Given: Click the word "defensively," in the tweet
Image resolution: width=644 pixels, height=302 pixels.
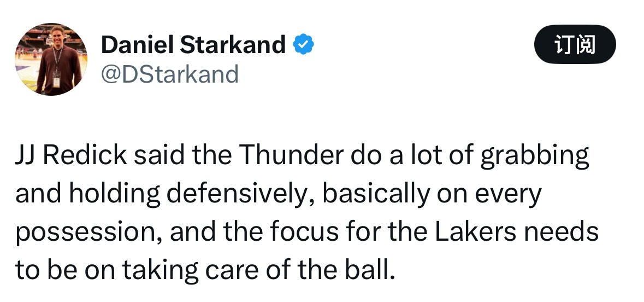Looking at the screenshot, I should pos(238,194).
